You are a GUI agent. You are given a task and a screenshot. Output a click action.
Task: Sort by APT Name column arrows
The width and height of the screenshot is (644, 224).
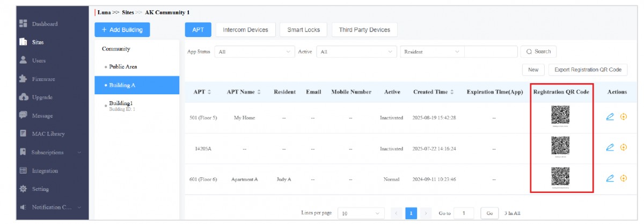point(259,92)
